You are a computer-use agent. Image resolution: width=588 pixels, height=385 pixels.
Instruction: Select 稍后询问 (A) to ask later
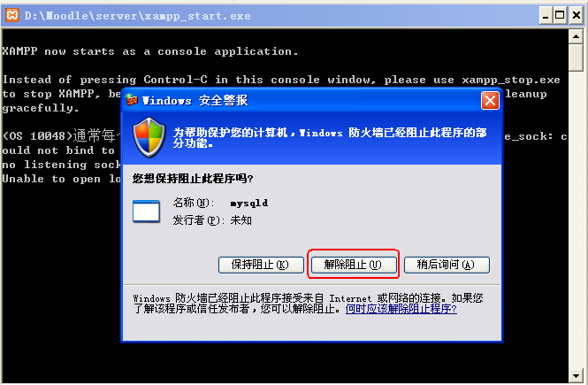click(447, 265)
